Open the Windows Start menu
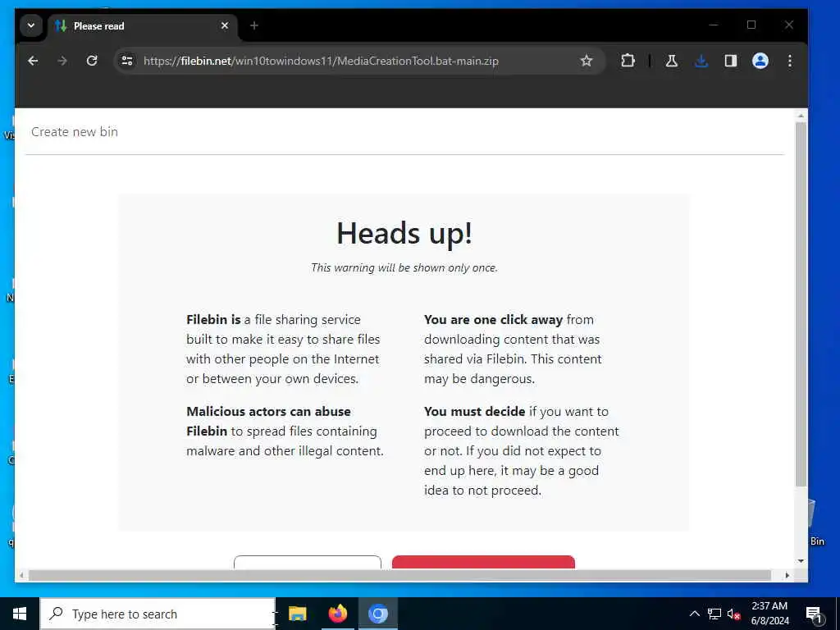Viewport: 840px width, 630px height. tap(20, 614)
